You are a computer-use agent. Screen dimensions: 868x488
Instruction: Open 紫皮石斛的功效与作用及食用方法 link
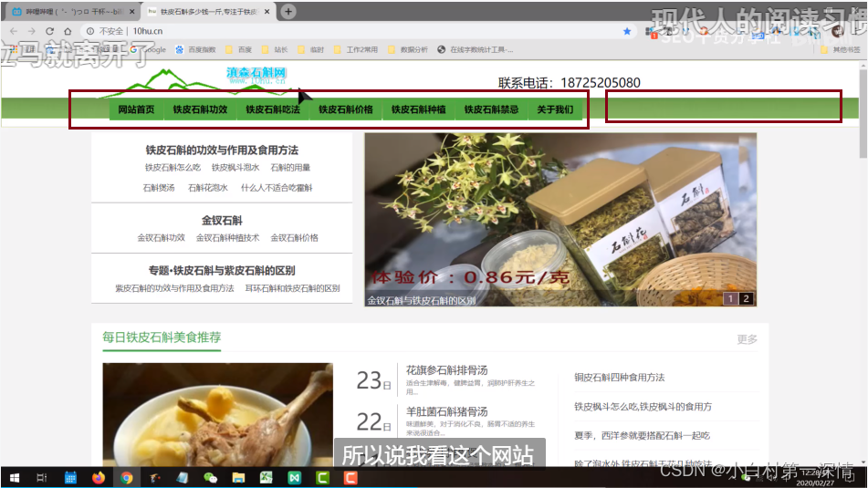[174, 288]
